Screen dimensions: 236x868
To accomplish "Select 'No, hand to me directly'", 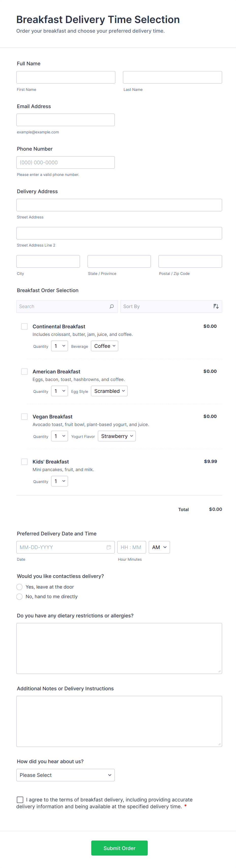I will pyautogui.click(x=20, y=596).
